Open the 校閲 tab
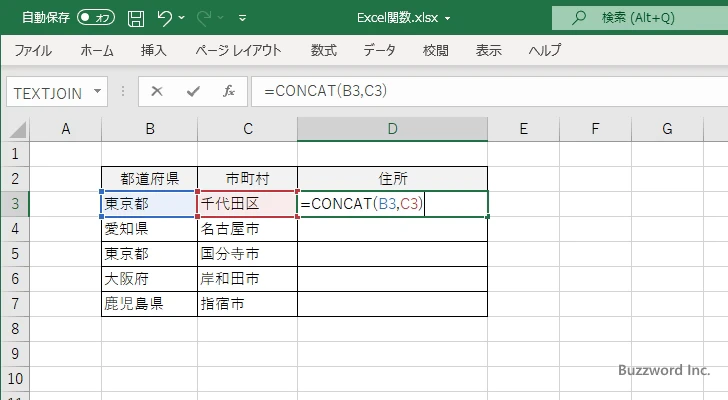This screenshot has width=728, height=400. point(436,50)
